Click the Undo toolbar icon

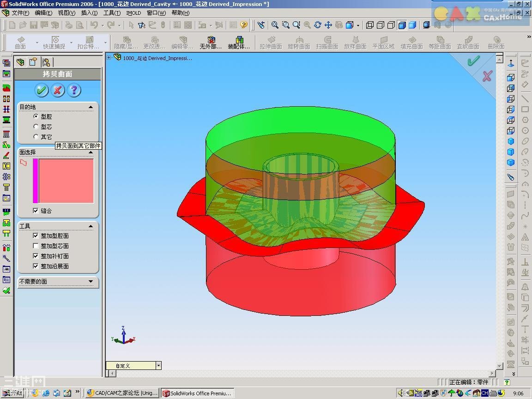[x=94, y=25]
